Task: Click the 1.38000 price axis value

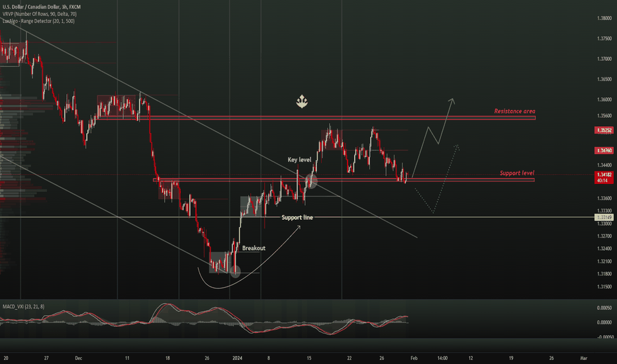Action: tap(604, 18)
